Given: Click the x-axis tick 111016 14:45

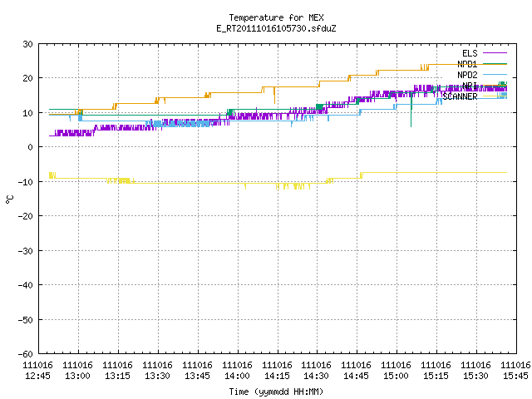Looking at the screenshot, I should point(356,371).
